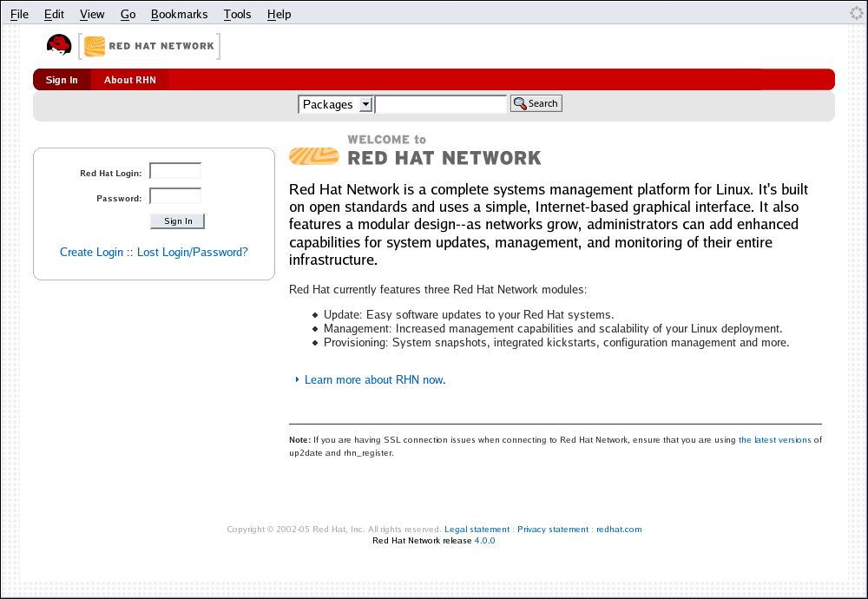Click the browser throbber icon
This screenshot has height=599, width=868.
856,13
